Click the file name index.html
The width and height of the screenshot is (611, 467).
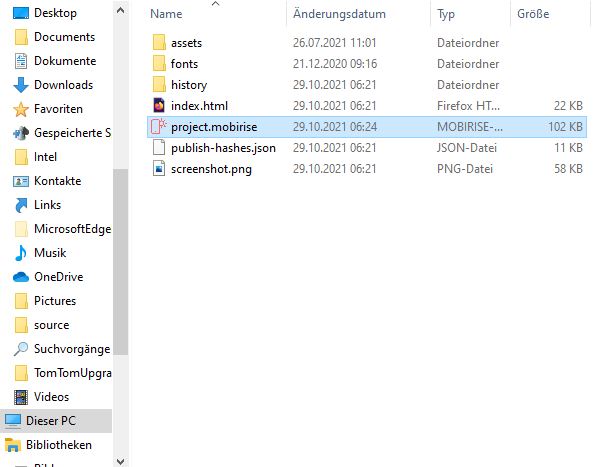coord(199,106)
